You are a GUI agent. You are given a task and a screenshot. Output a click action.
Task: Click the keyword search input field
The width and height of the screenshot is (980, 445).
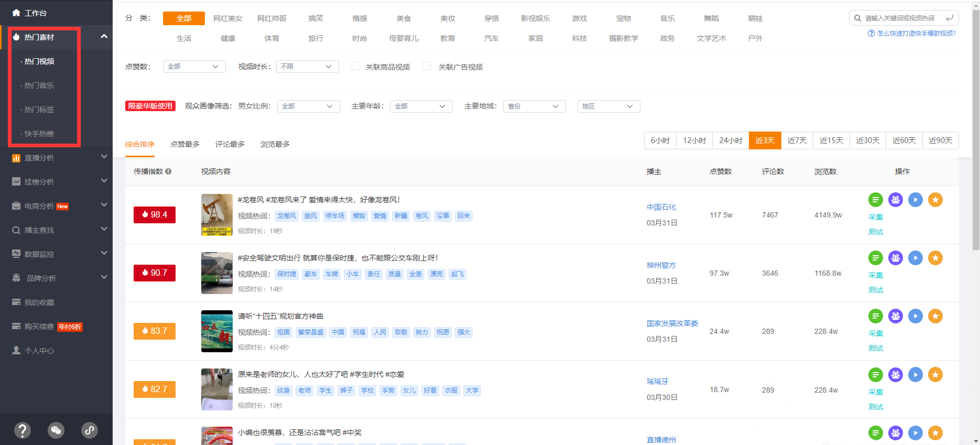(x=903, y=18)
